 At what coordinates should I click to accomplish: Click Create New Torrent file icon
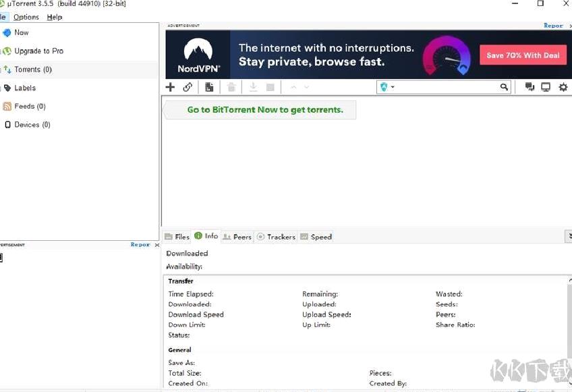pyautogui.click(x=209, y=87)
